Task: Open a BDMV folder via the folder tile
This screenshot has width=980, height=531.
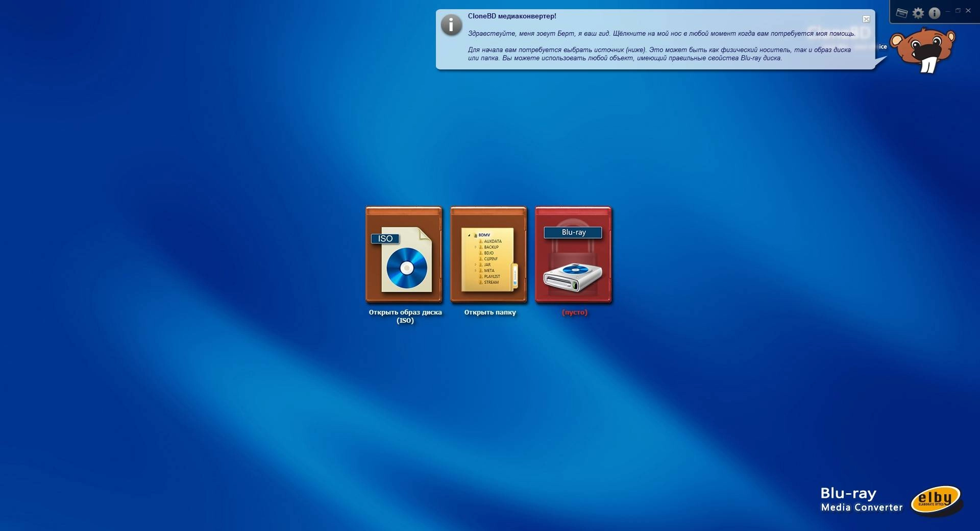Action: 488,254
